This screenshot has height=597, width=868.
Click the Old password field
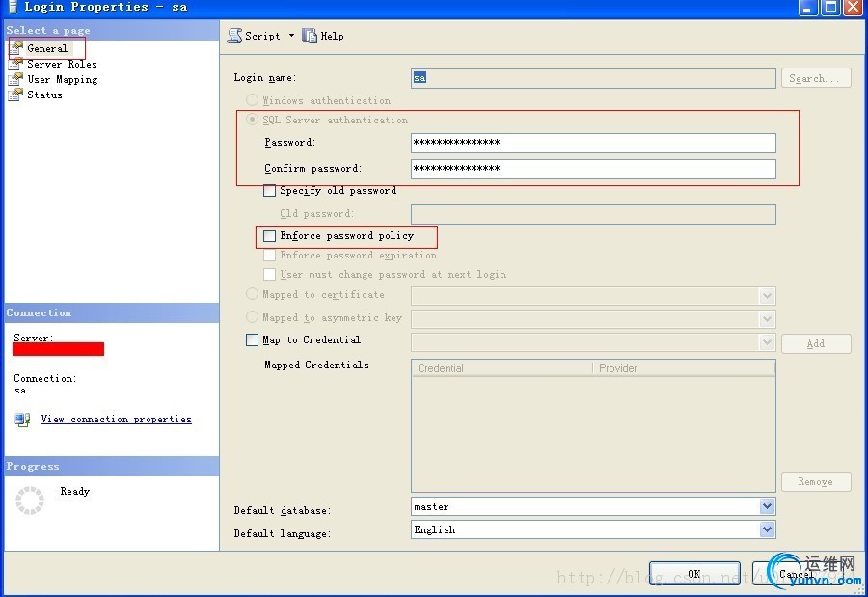593,214
